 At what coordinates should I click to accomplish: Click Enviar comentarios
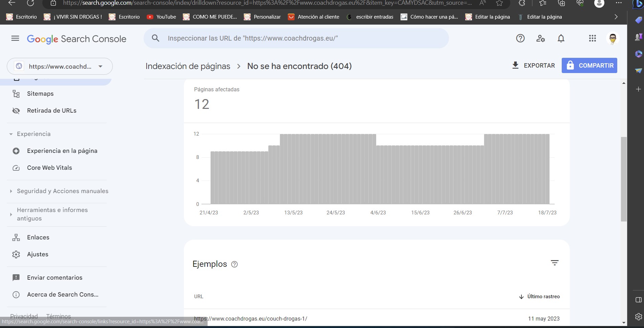(x=55, y=278)
